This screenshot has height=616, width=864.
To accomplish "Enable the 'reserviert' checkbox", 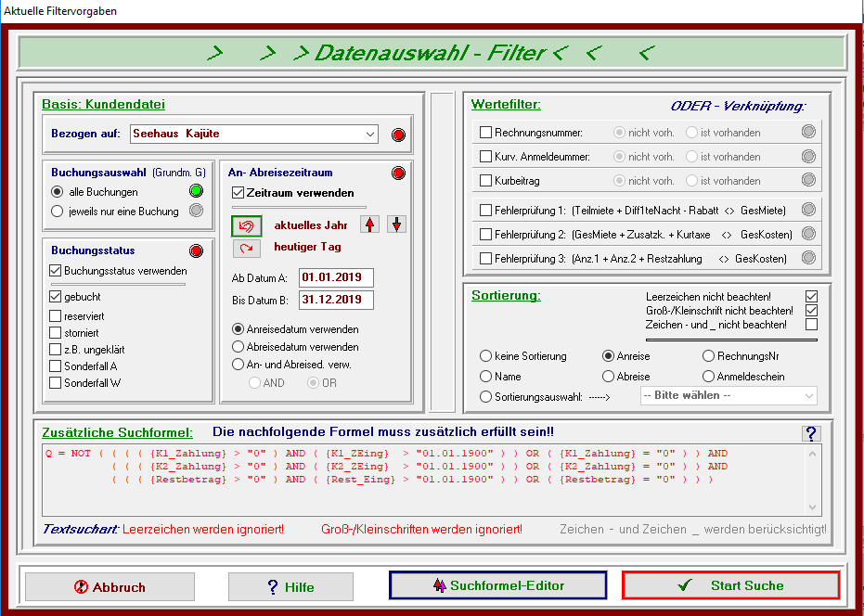I will click(57, 315).
